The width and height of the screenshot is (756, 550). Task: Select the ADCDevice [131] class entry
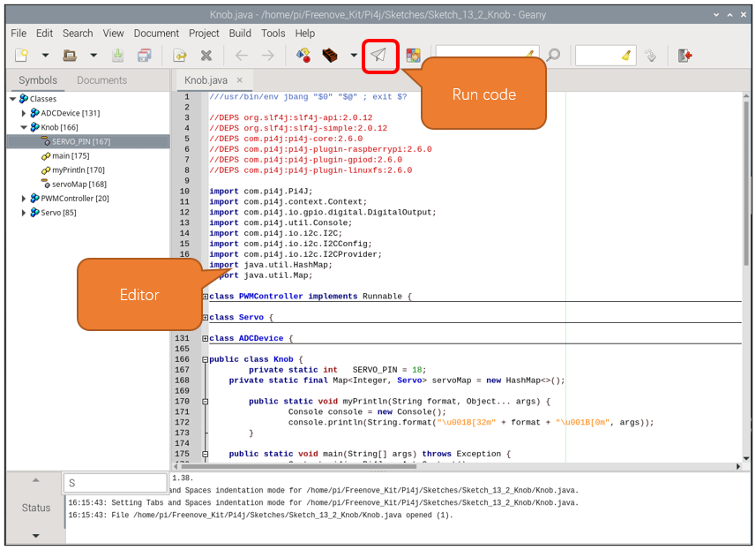[70, 113]
